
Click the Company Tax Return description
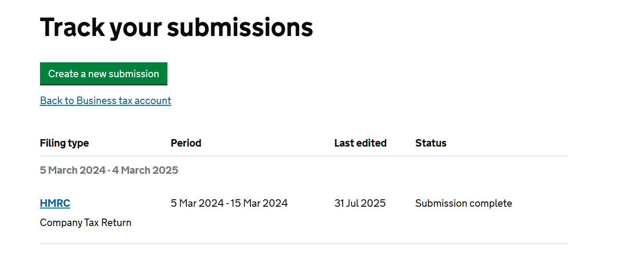[86, 223]
